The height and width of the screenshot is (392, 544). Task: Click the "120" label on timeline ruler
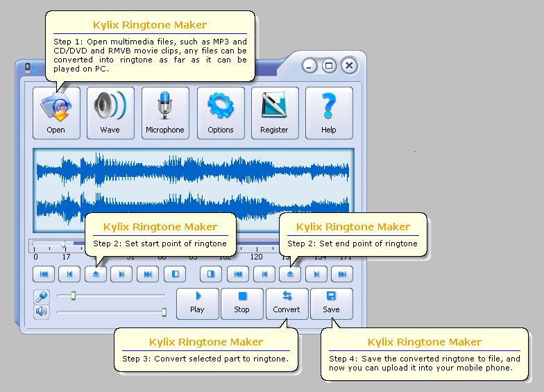pos(257,257)
